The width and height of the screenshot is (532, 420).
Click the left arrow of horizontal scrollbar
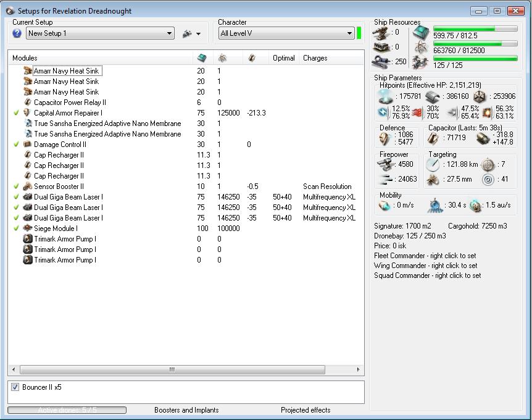tap(14, 369)
